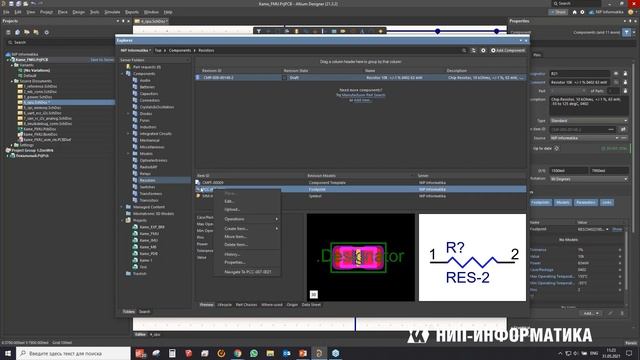Click the Show link next to Footprint
The height and width of the screenshot is (360, 640).
(x=617, y=229)
